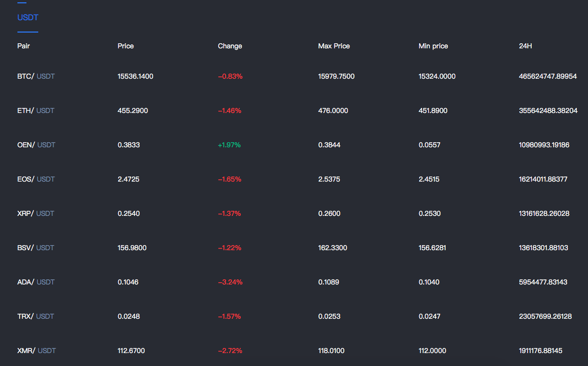Select OEN price 0.3833
This screenshot has width=588, height=366.
pyautogui.click(x=129, y=145)
